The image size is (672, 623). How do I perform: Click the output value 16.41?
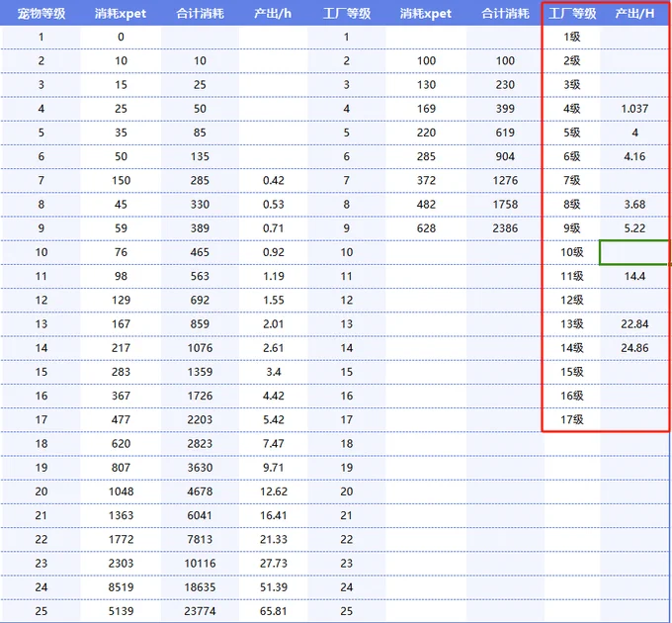274,515
